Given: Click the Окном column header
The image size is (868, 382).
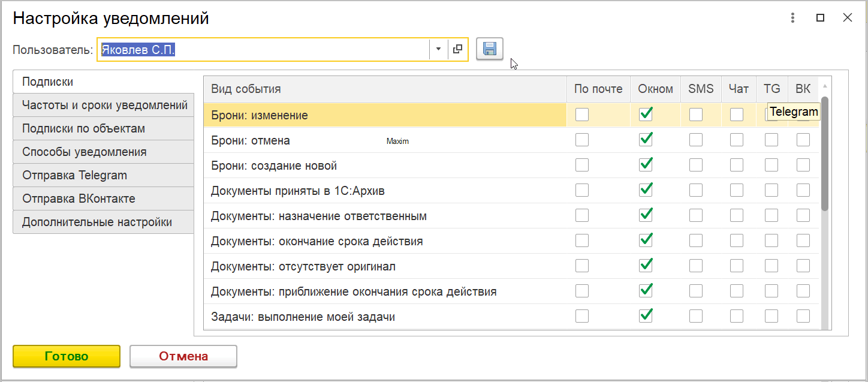Looking at the screenshot, I should [655, 89].
